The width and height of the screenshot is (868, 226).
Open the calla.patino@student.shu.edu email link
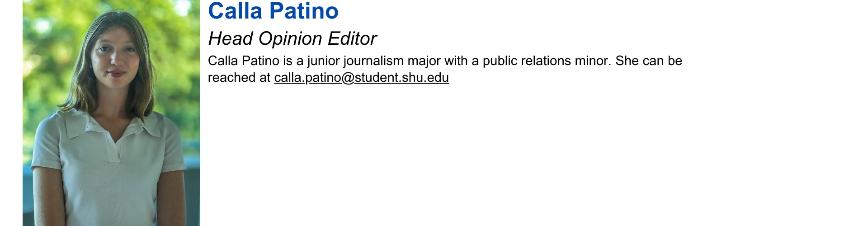tap(361, 78)
